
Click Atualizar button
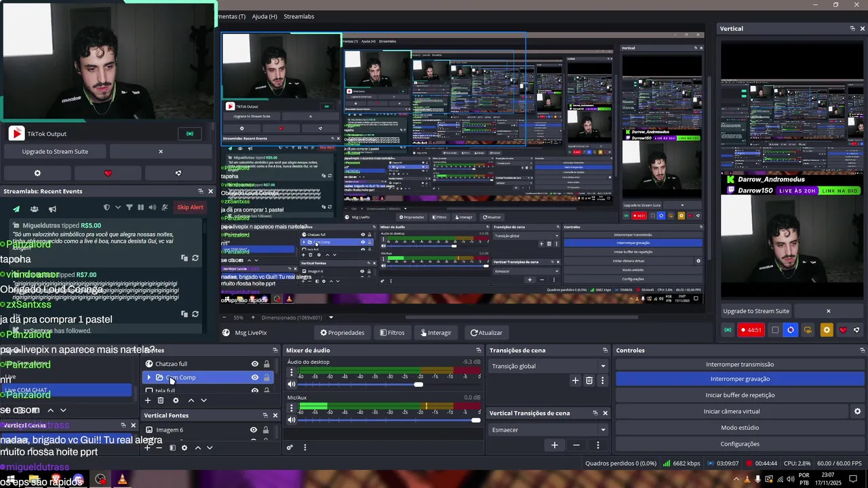coord(486,333)
